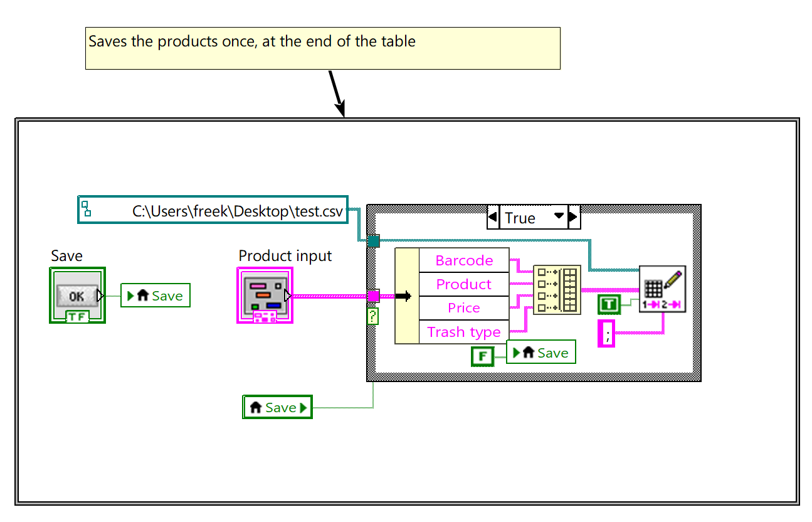
Task: Select the Barcode element in Unbundle By Name
Action: click(464, 260)
